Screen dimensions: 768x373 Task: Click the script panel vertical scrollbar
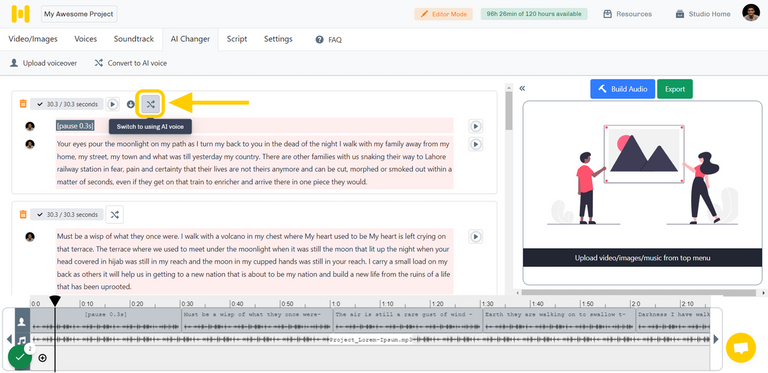[508, 110]
